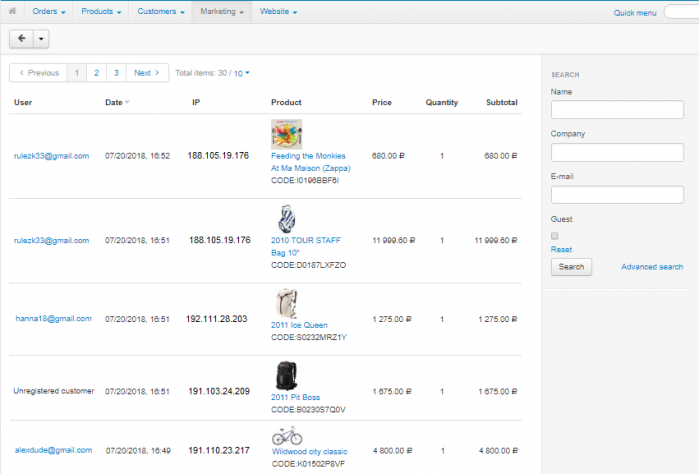This screenshot has width=700, height=474.
Task: Open the Feeding the Monkies product thumbnail
Action: point(287,134)
